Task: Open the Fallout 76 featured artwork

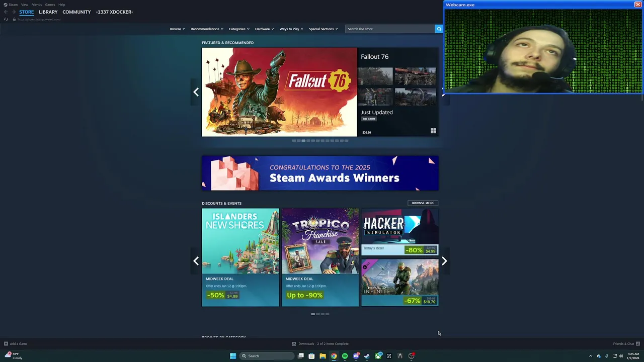Action: [279, 92]
